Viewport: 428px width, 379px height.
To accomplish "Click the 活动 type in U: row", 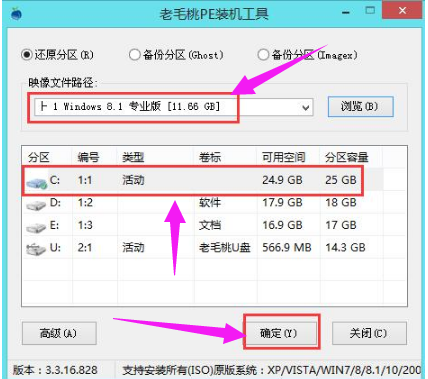I will [133, 248].
